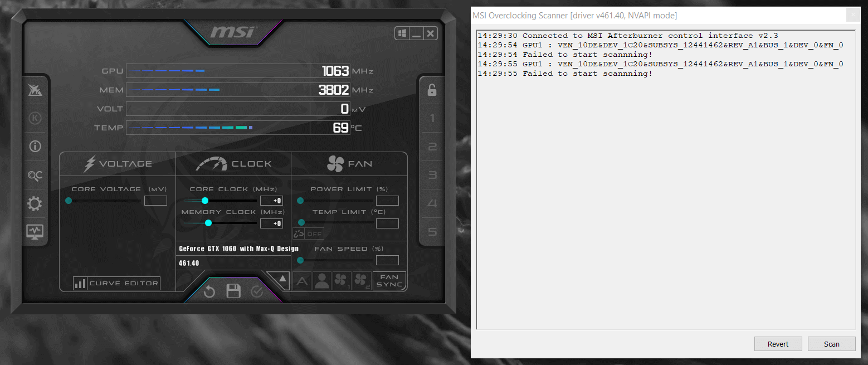Toggle the power/temp limit link OFF button
Viewport: 868px width, 365px height.
(308, 233)
